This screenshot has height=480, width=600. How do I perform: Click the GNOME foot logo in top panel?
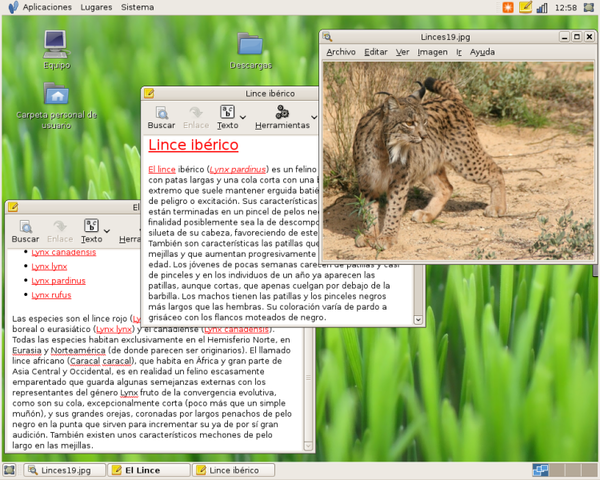[13, 7]
